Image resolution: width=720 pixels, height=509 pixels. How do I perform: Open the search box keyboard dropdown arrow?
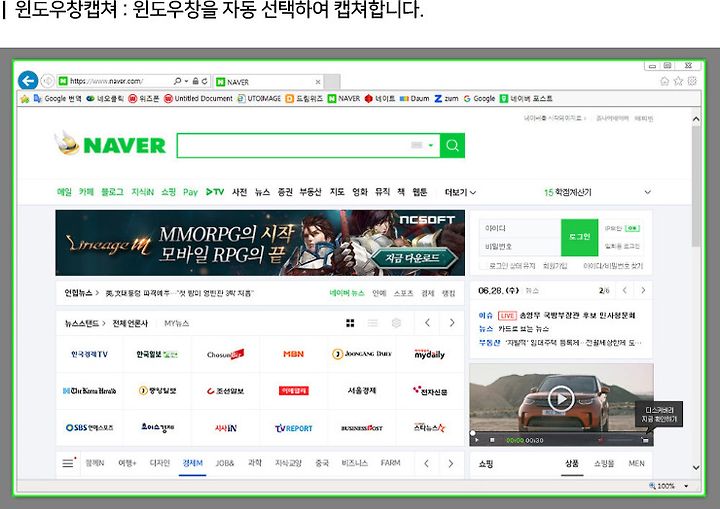pos(431,146)
